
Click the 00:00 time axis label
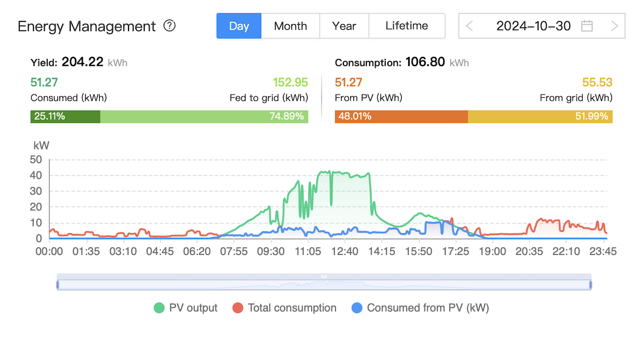coord(50,251)
